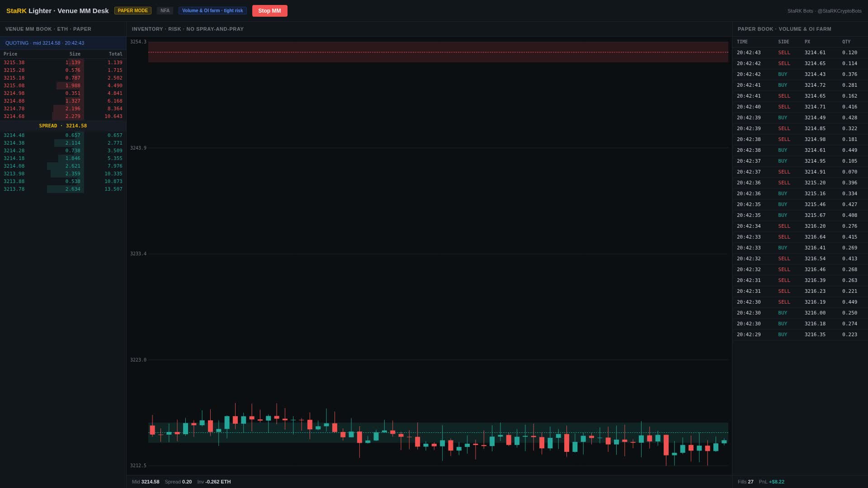Screen dimensions: 868x488
Task: Click the StaRK Lighter Venue MM Desk title
Action: coord(57,11)
